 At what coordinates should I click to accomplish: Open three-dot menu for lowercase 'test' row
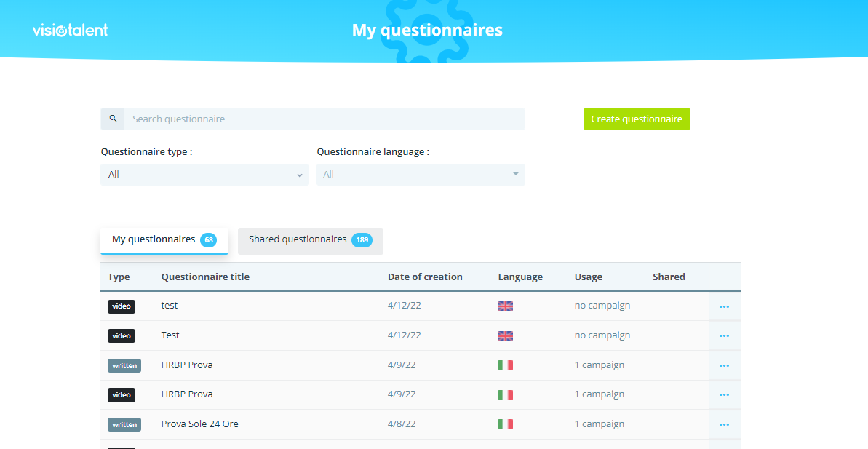(x=724, y=306)
